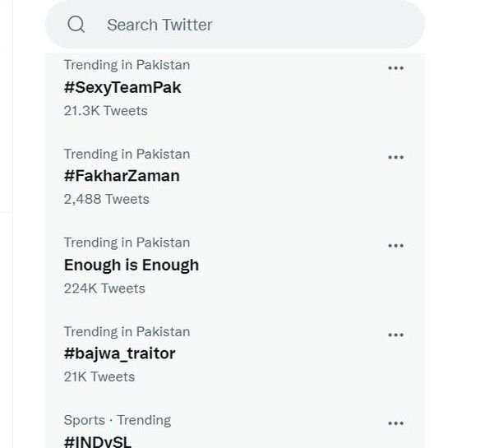Screen dimensions: 503x448
Task: Click the 21K Tweets count
Action: pos(99,376)
